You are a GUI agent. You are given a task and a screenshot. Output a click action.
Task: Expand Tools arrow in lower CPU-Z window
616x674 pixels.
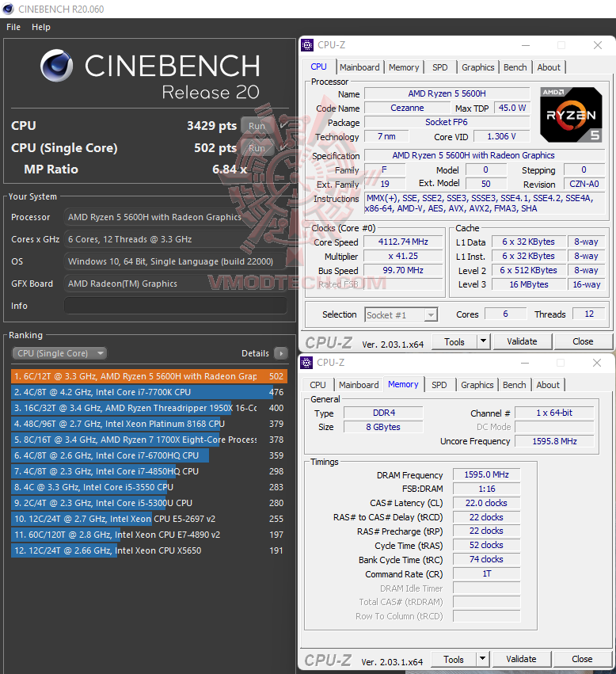(x=483, y=659)
